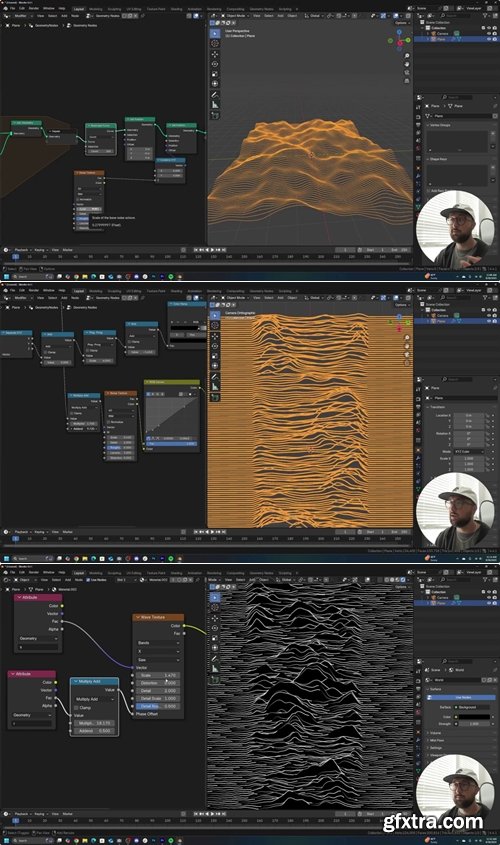
Task: Select the Measure tool in middle screenshot viewport
Action: [215, 386]
